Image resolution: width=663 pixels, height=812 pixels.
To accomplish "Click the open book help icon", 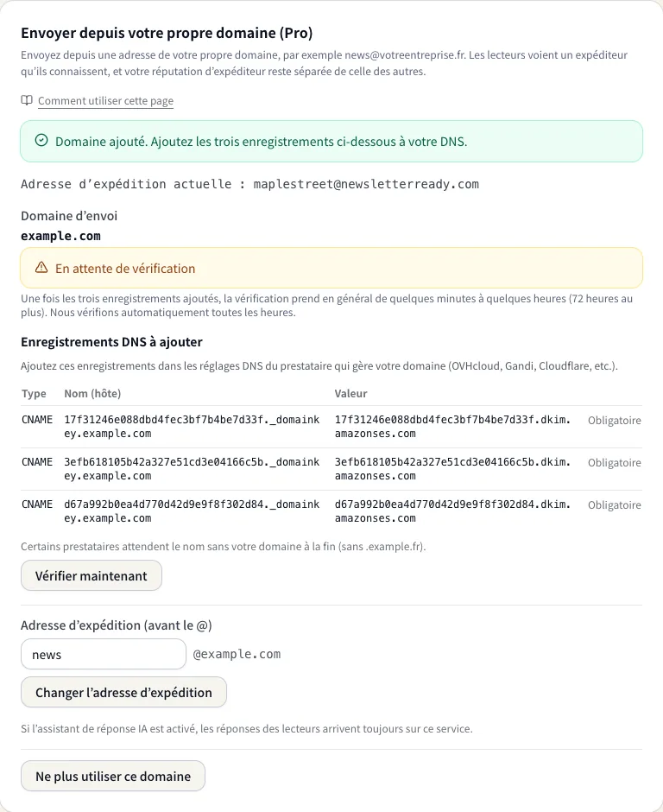I will pyautogui.click(x=27, y=100).
